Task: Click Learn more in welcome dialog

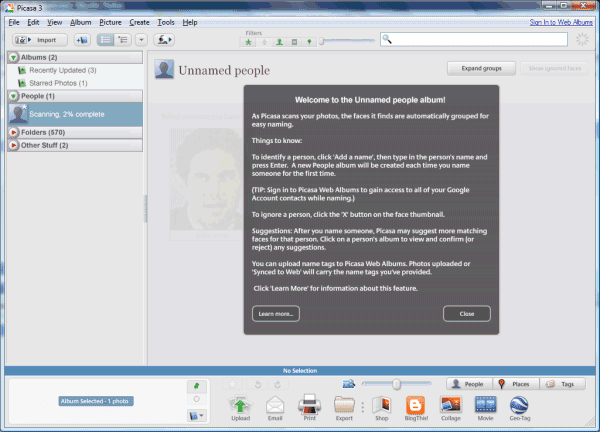Action: pos(276,314)
